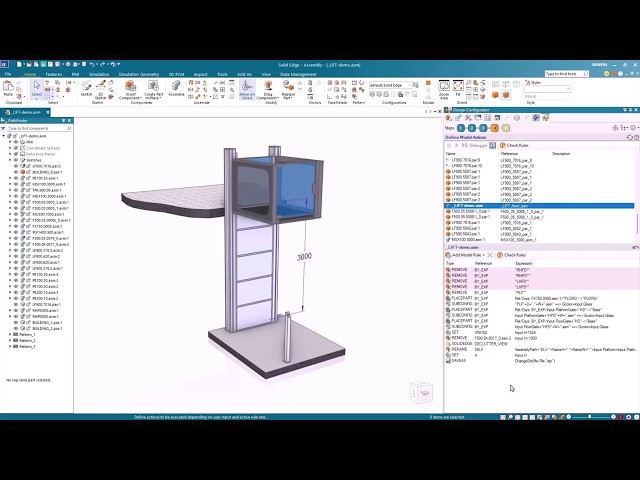Expand the Pattern_2 node
640x480 pixels.
coord(10,340)
